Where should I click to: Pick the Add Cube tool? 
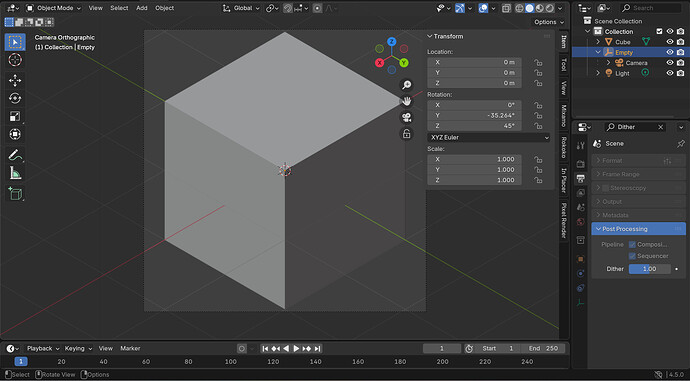15,193
